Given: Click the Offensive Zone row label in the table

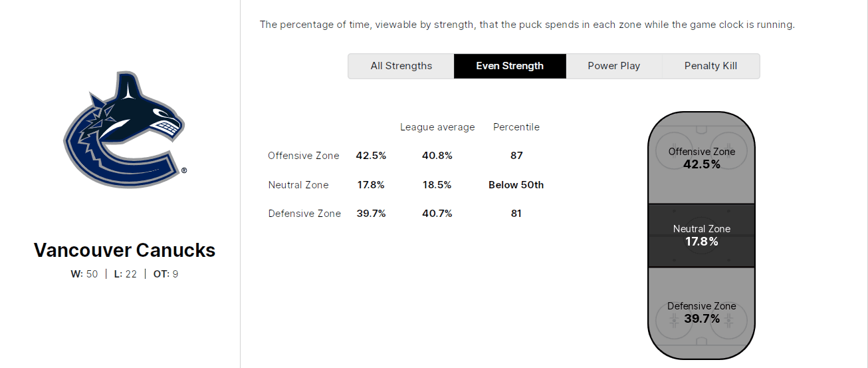Looking at the screenshot, I should 304,156.
